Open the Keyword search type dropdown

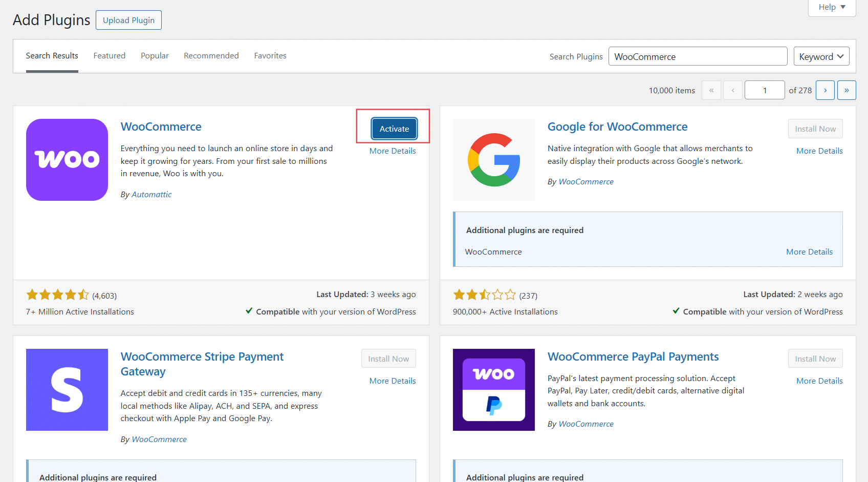(821, 56)
